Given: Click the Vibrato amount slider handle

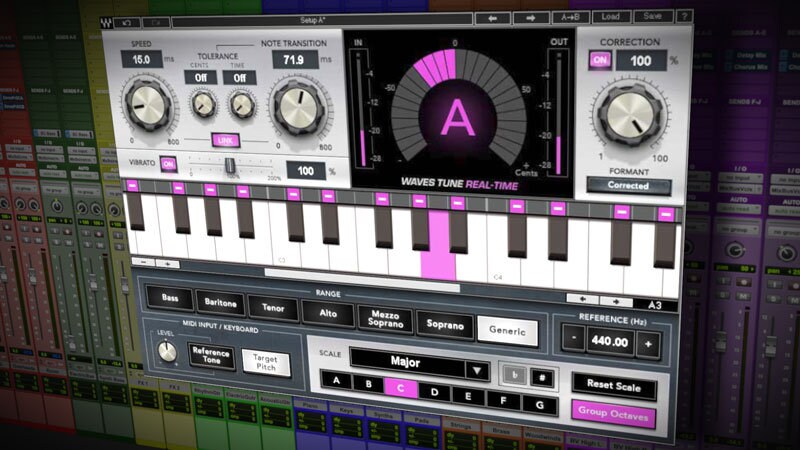Looking at the screenshot, I should point(230,165).
